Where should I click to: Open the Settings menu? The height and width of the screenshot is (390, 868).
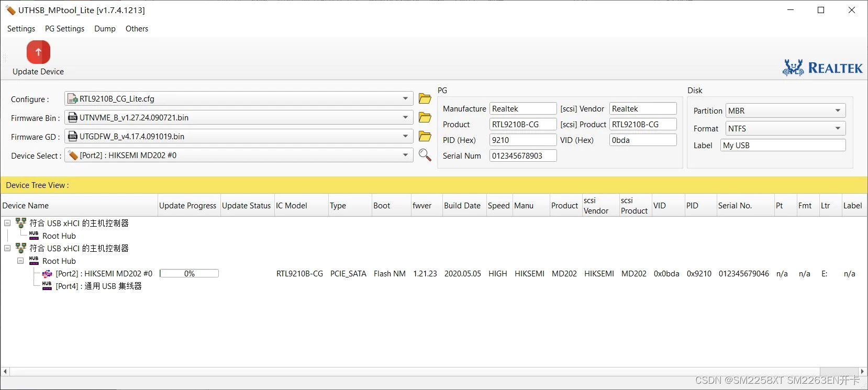click(x=21, y=29)
